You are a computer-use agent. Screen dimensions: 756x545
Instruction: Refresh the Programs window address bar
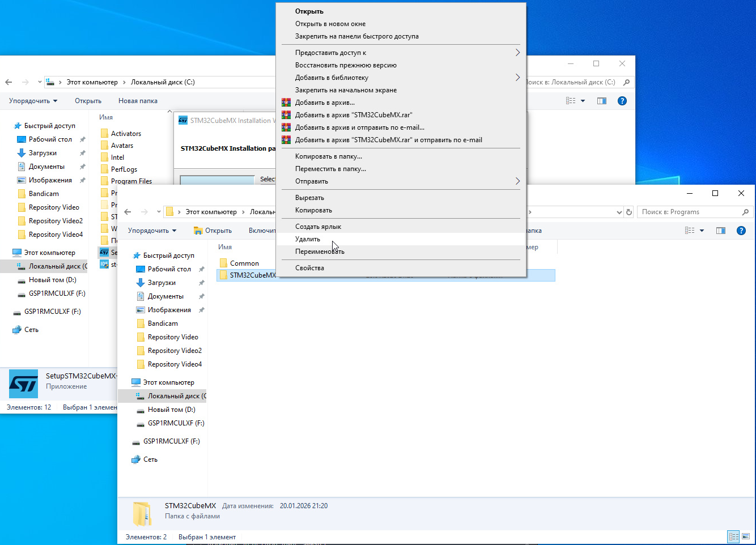[628, 212]
